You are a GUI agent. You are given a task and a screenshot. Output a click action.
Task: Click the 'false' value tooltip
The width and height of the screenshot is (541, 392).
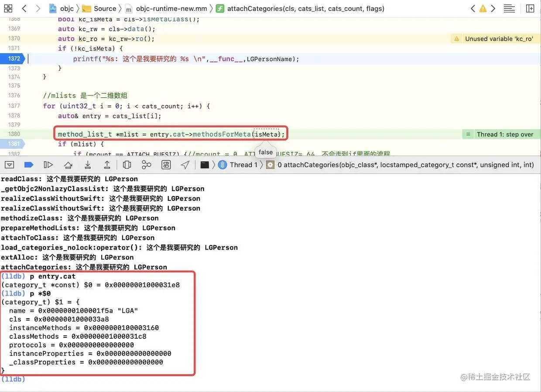[266, 152]
